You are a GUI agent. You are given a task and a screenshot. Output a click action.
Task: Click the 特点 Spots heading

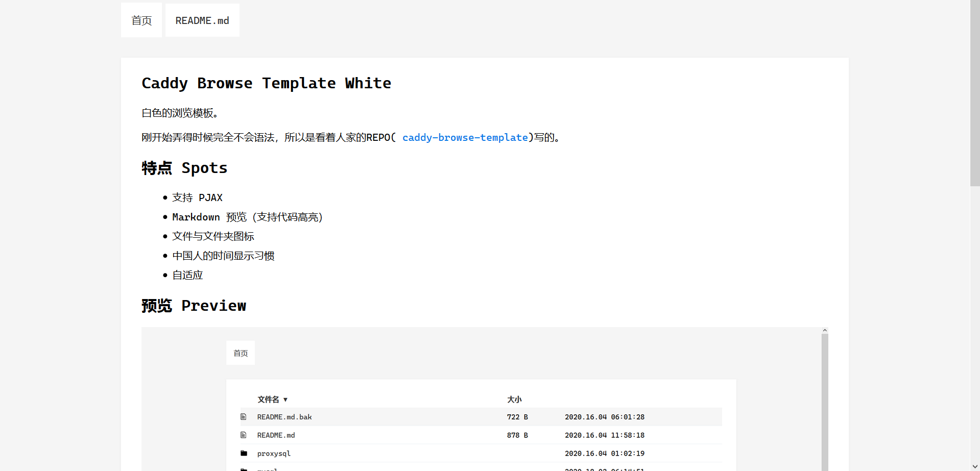coord(184,168)
